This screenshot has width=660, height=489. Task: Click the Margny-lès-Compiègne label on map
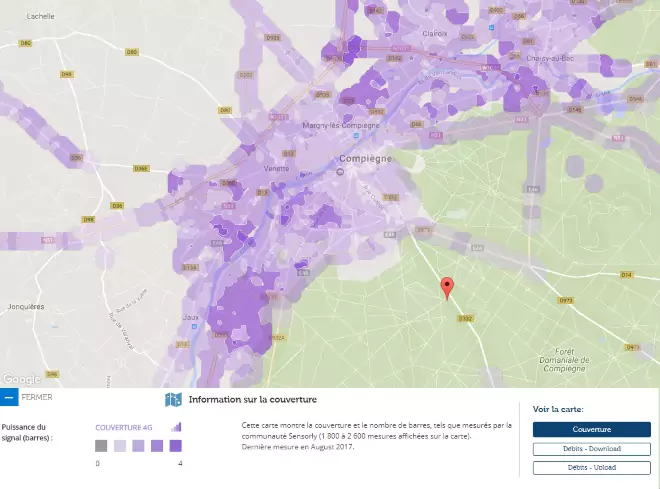(x=340, y=125)
